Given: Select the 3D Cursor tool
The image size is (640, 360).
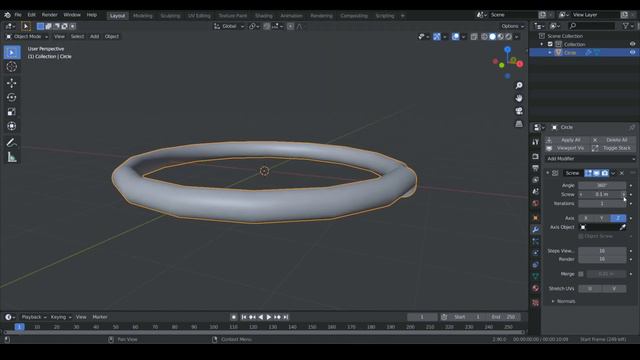Looking at the screenshot, I should pyautogui.click(x=11, y=67).
